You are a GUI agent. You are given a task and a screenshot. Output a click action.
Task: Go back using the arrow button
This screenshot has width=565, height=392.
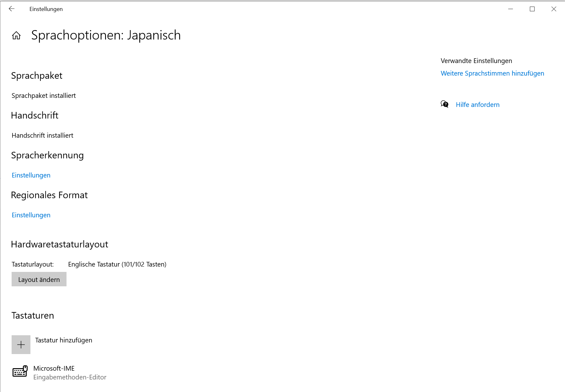(x=12, y=9)
